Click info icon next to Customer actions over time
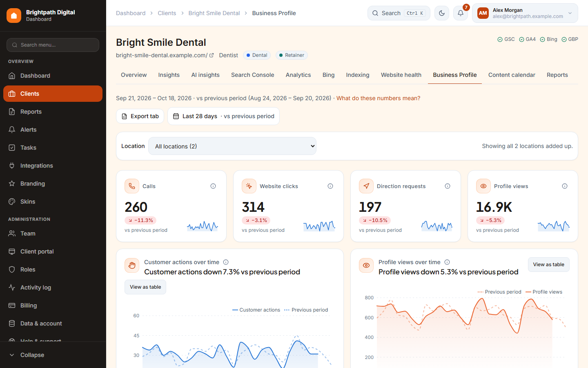 pos(226,262)
